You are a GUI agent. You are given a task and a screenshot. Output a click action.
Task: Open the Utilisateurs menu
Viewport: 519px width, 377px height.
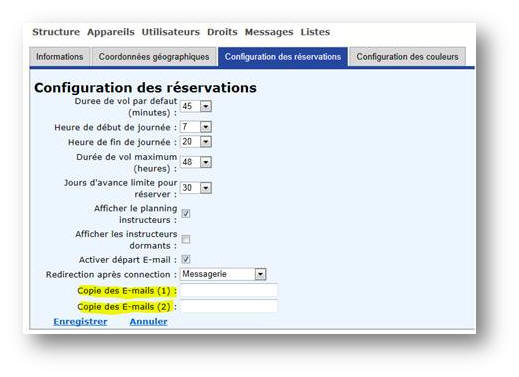(170, 32)
